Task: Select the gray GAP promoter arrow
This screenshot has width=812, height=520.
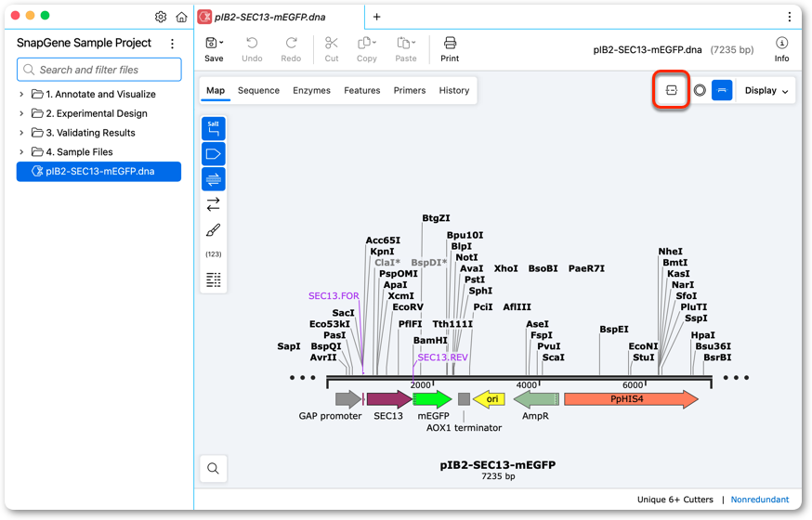Action: click(348, 399)
